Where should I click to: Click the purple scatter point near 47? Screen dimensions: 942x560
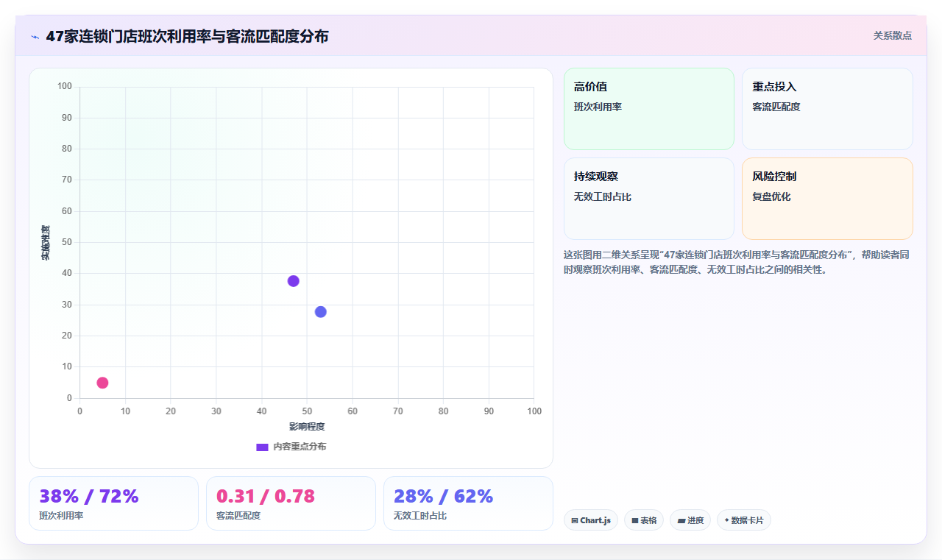[x=293, y=281]
